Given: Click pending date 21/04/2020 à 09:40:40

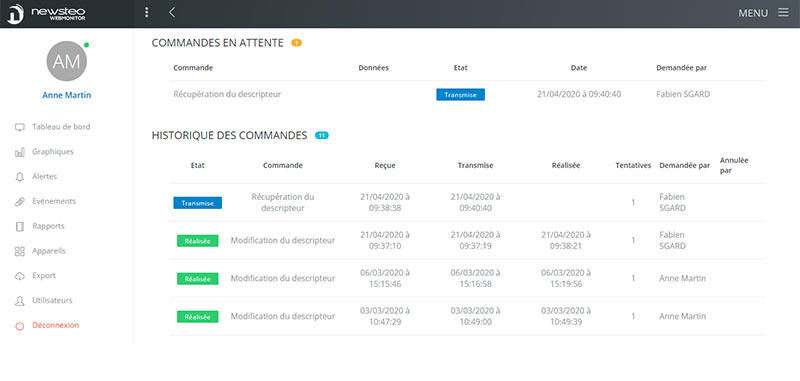Looking at the screenshot, I should tap(579, 94).
